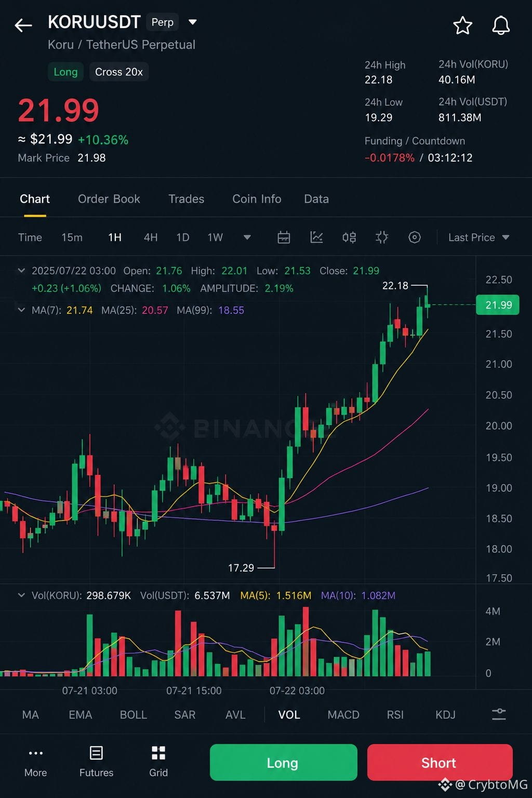The image size is (532, 798).
Task: Tap the Perp contract type badge
Action: coord(163,22)
